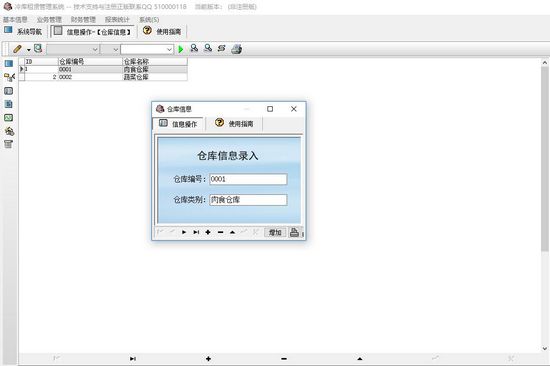Click the database filter icon in the toolbar

pos(38,48)
